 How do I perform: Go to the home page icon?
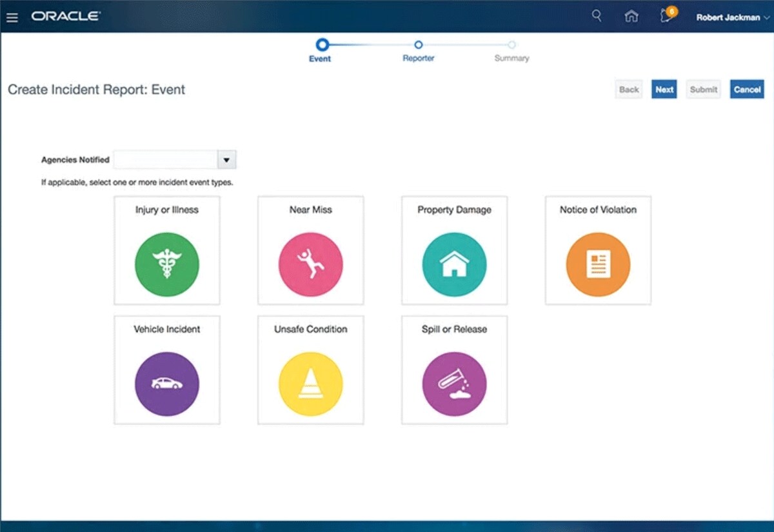pyautogui.click(x=631, y=17)
